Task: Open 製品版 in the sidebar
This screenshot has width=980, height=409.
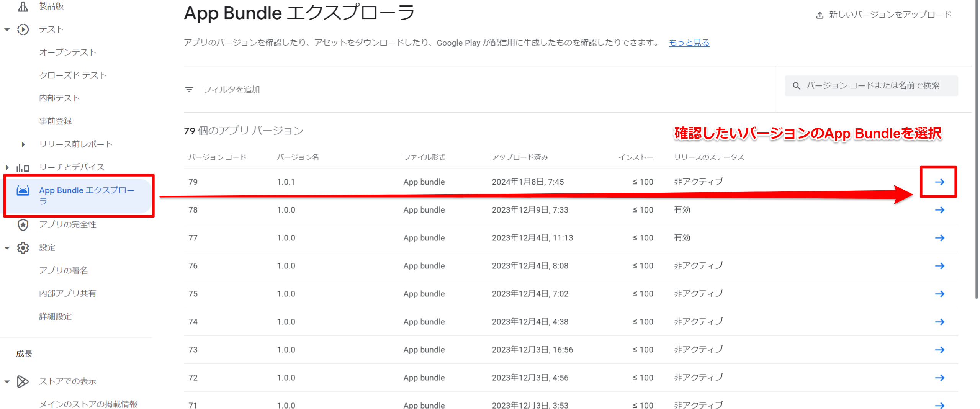Action: click(51, 6)
